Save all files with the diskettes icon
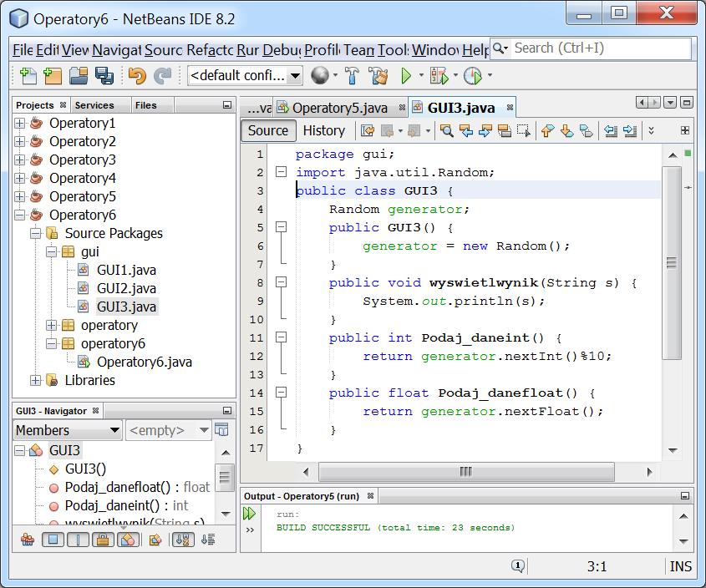The height and width of the screenshot is (588, 706). [x=104, y=76]
